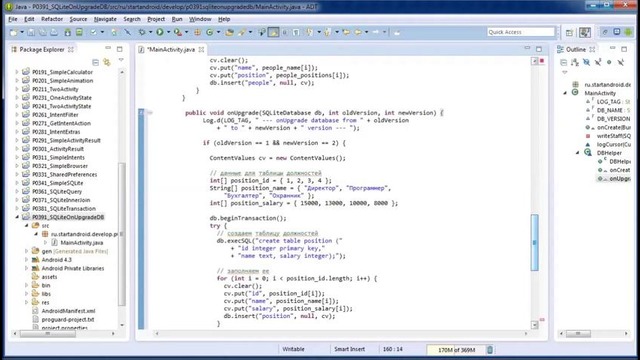The height and width of the screenshot is (360, 640).
Task: Open the Refactor menu
Action: [52, 19]
